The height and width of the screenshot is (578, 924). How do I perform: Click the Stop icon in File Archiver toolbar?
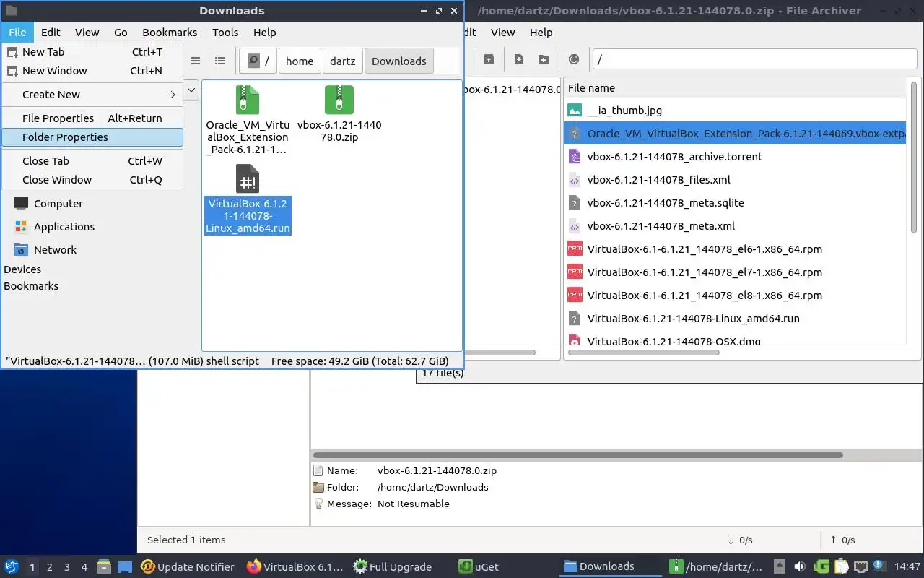(574, 59)
